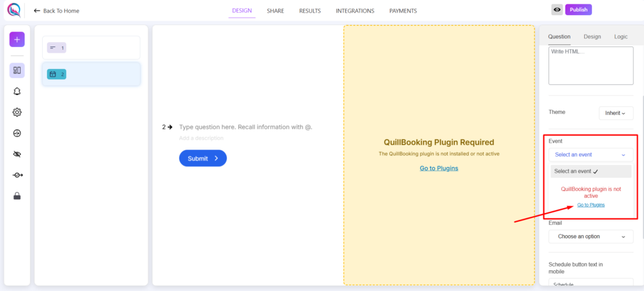The image size is (644, 291).
Task: Open the hidden fields crossed-eye icon
Action: pos(17,154)
